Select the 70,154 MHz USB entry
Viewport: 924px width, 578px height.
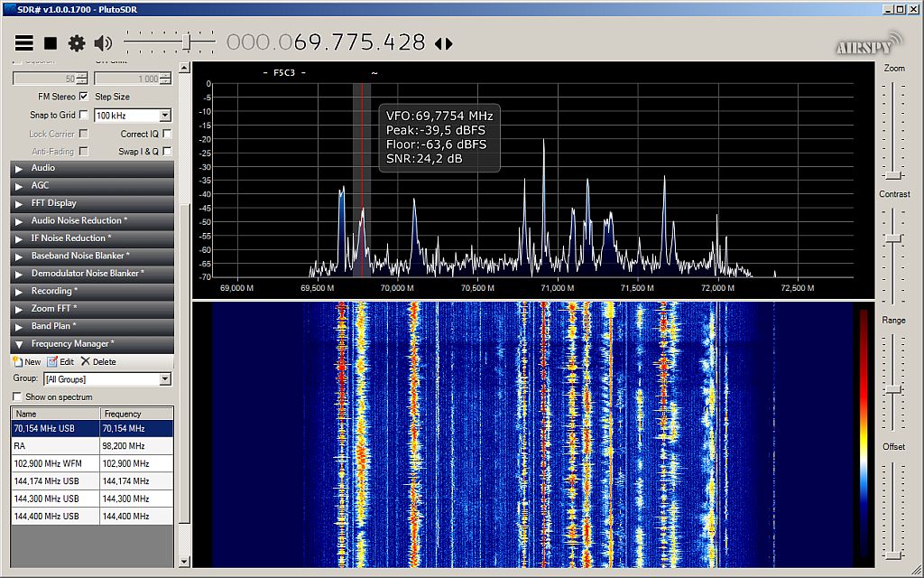point(92,429)
